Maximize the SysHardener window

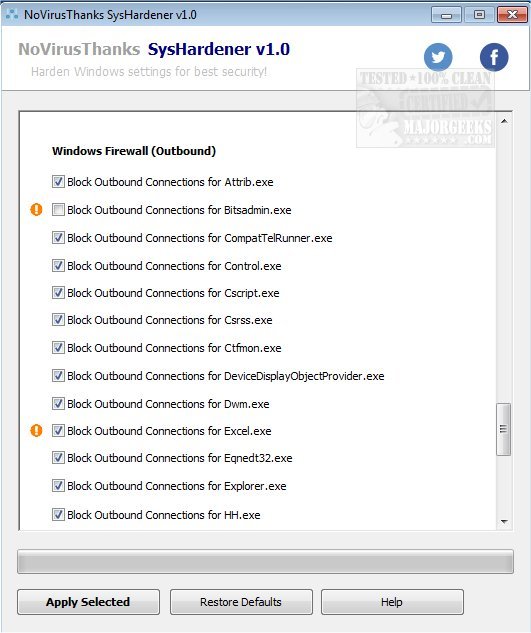click(x=479, y=15)
